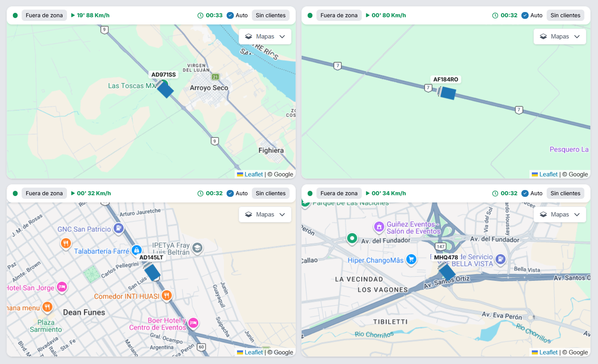Toggle Auto checkbox in AD971SS panel
The image size is (598, 364).
tap(230, 15)
